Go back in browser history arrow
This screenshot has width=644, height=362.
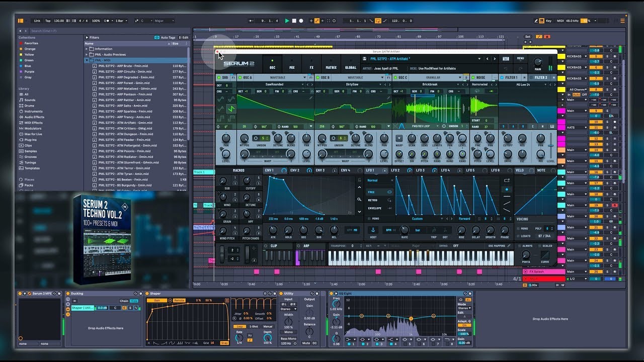pyautogui.click(x=21, y=31)
